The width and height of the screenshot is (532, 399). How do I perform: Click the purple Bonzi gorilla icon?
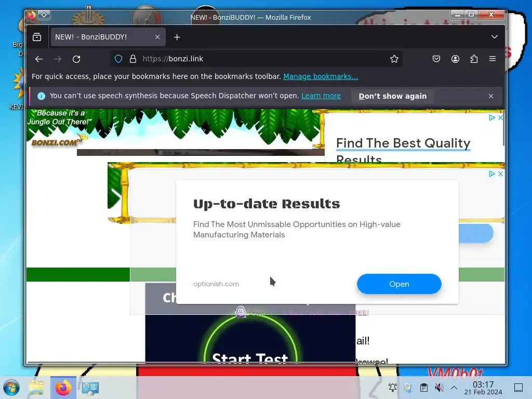(241, 312)
